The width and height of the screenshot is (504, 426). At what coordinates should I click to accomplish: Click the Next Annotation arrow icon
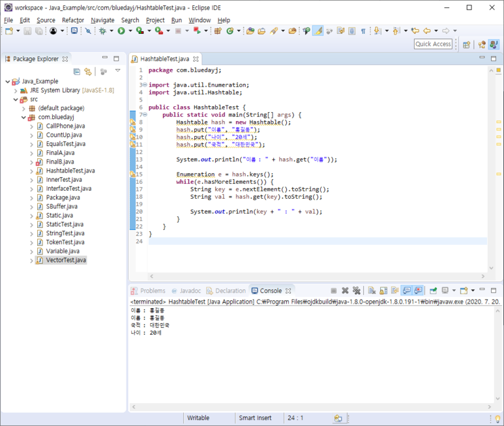[x=378, y=31]
